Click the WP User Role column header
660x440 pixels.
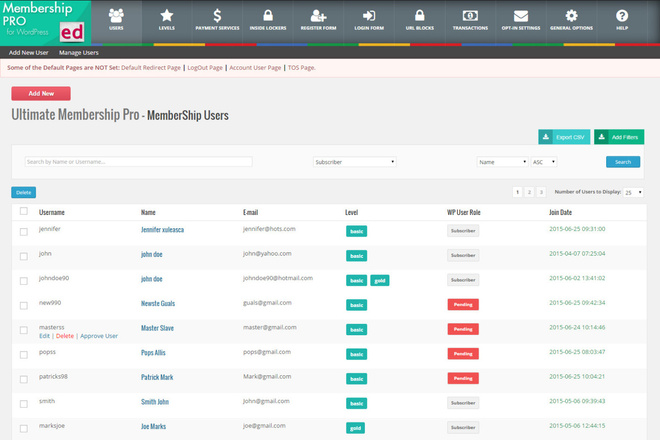(463, 212)
